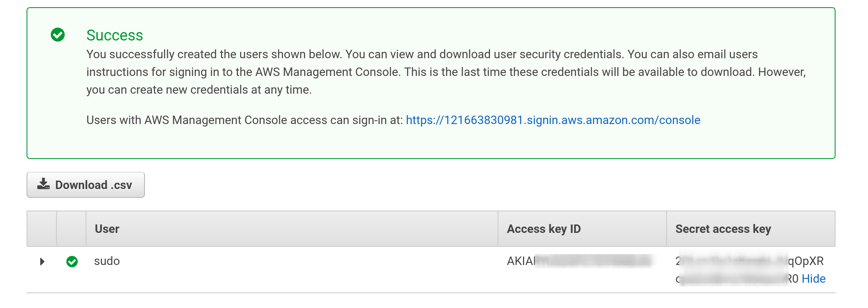Click the second empty column header
868x308 pixels.
(x=71, y=229)
